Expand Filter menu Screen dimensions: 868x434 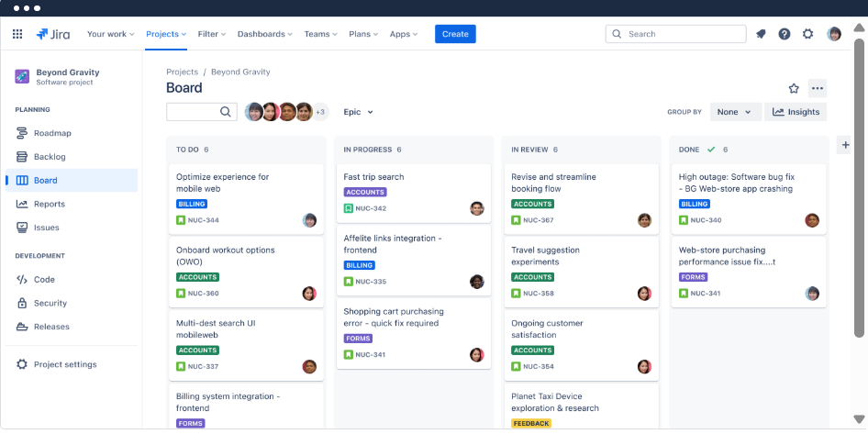click(x=212, y=34)
